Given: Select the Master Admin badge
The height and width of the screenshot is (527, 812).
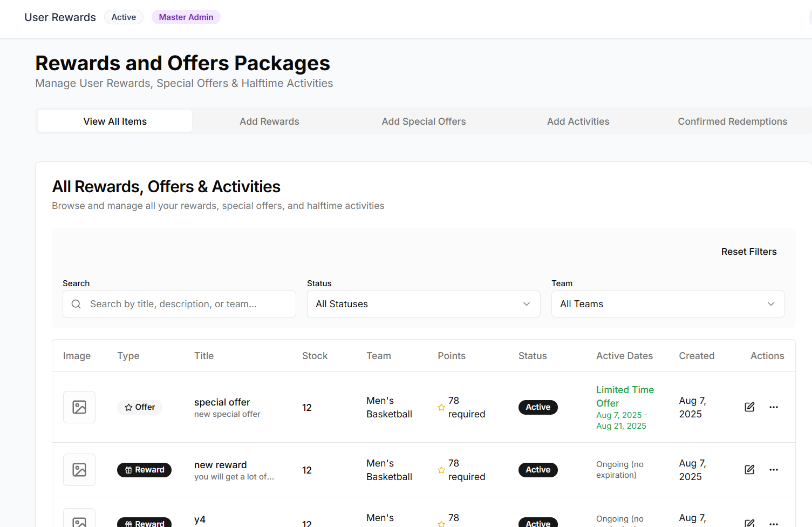Looking at the screenshot, I should 186,17.
